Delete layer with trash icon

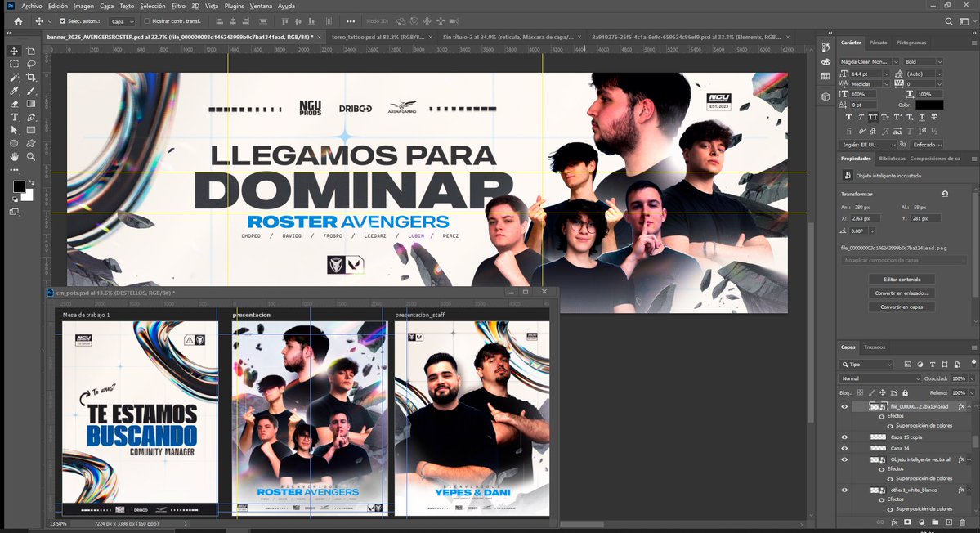pyautogui.click(x=963, y=522)
